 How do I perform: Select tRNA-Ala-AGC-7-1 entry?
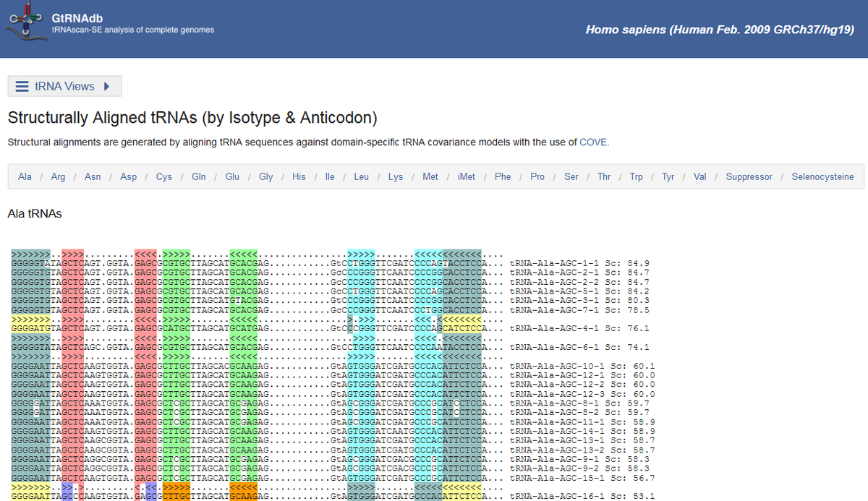[x=555, y=310]
